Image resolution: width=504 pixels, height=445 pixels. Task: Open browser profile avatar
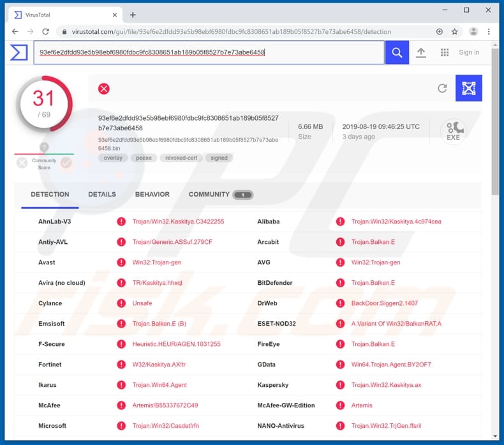(473, 31)
